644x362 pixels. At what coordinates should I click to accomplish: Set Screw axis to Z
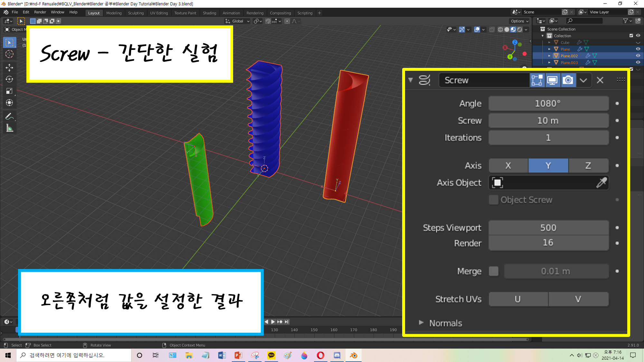pos(588,166)
